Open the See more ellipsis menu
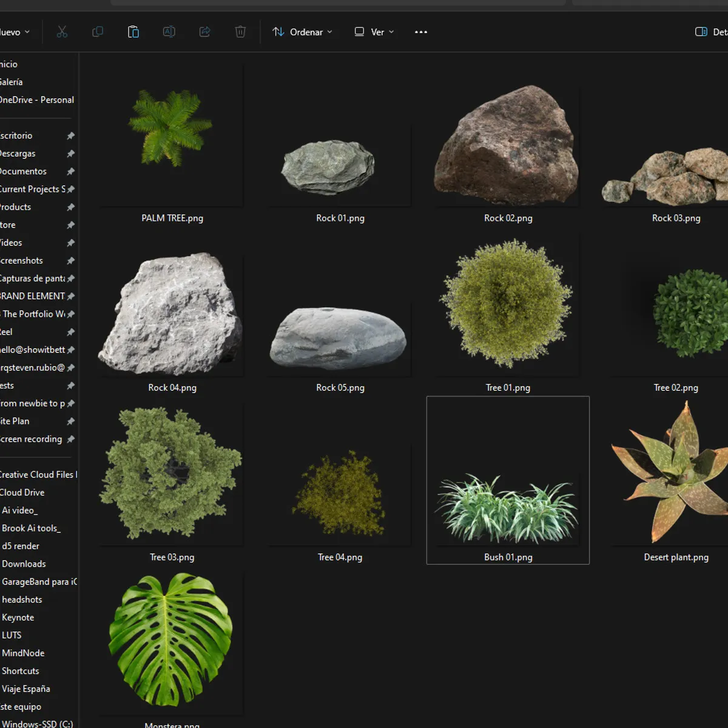Viewport: 728px width, 728px height. (x=420, y=32)
